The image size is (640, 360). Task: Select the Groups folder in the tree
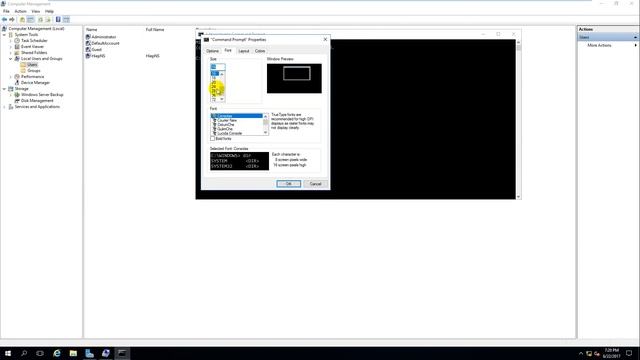tap(33, 71)
